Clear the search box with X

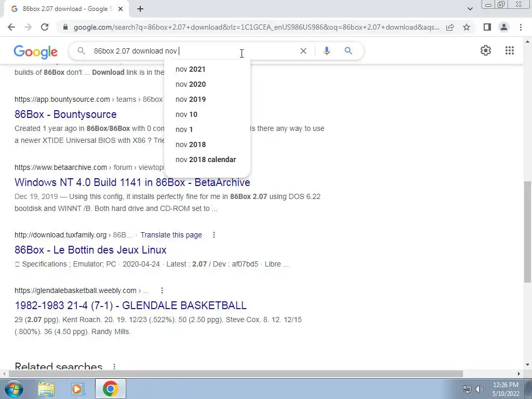pos(303,51)
